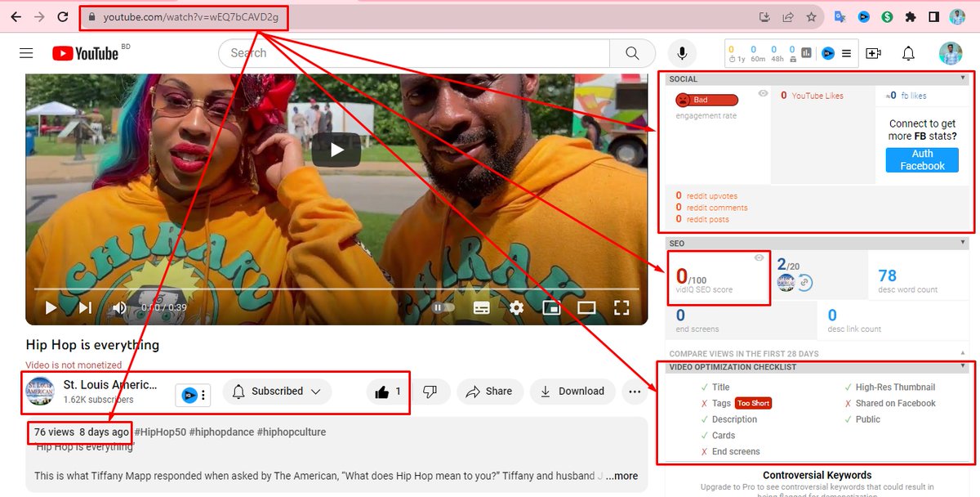Image resolution: width=980 pixels, height=497 pixels.
Task: Click the address bar URL
Action: pyautogui.click(x=191, y=16)
